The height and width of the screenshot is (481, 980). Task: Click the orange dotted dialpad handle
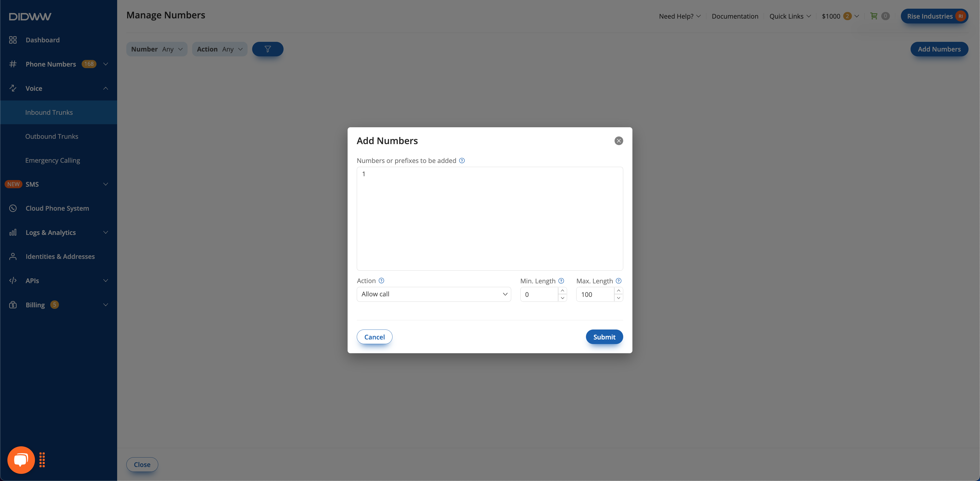pyautogui.click(x=42, y=460)
